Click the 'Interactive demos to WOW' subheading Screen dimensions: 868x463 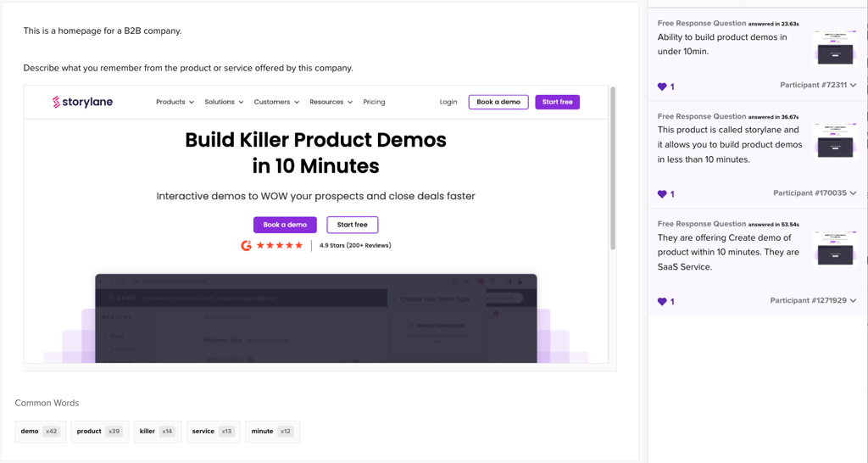point(315,196)
